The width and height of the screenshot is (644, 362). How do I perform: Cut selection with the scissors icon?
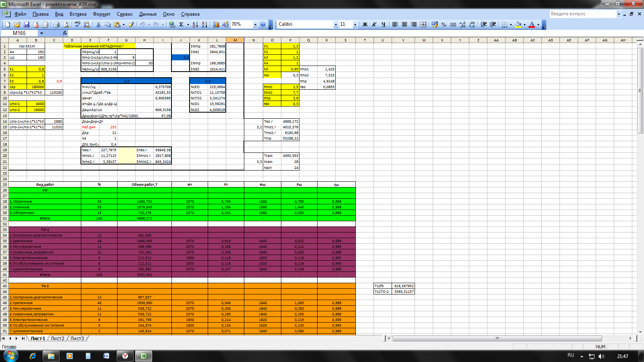coord(98,25)
